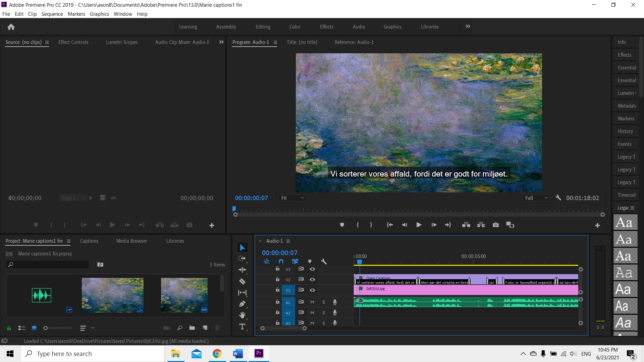Viewport: 644px width, 362px height.
Task: Solo the A2 audio track
Action: click(x=323, y=313)
